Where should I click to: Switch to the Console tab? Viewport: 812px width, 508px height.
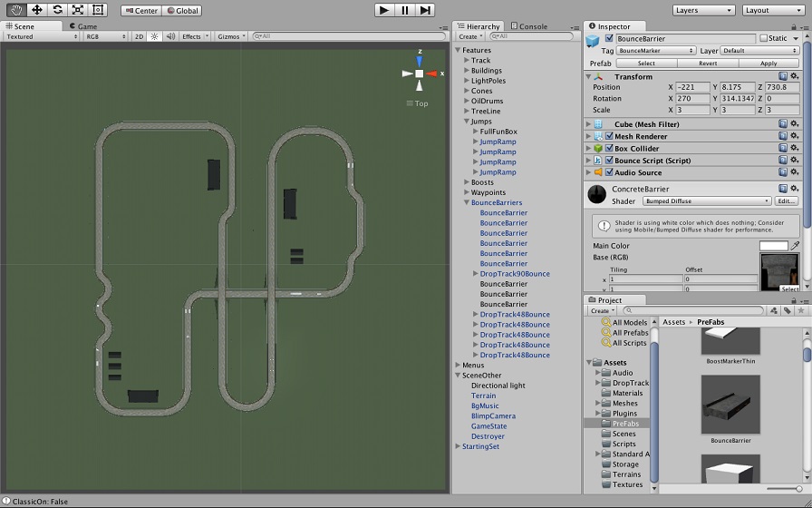pyautogui.click(x=529, y=26)
